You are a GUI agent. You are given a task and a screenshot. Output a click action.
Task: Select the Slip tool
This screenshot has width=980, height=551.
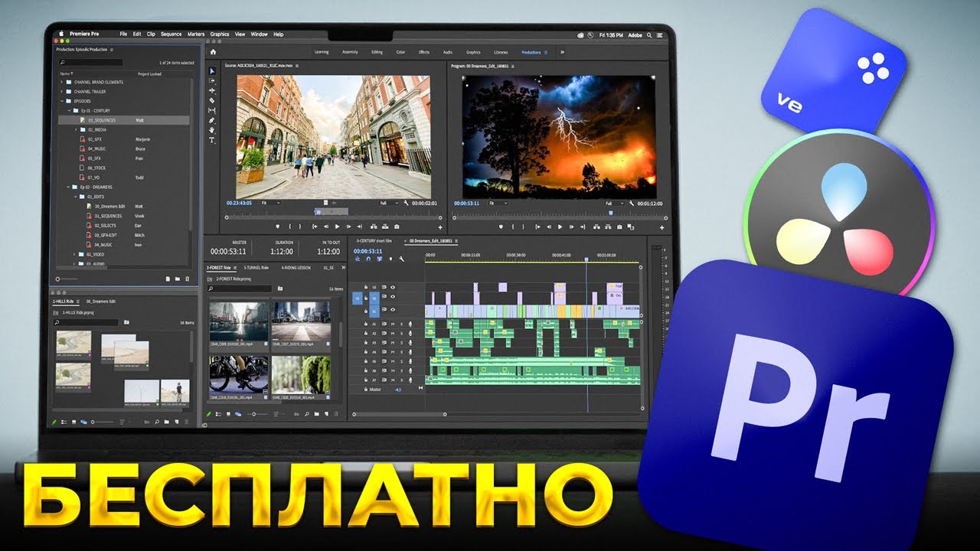pyautogui.click(x=212, y=111)
